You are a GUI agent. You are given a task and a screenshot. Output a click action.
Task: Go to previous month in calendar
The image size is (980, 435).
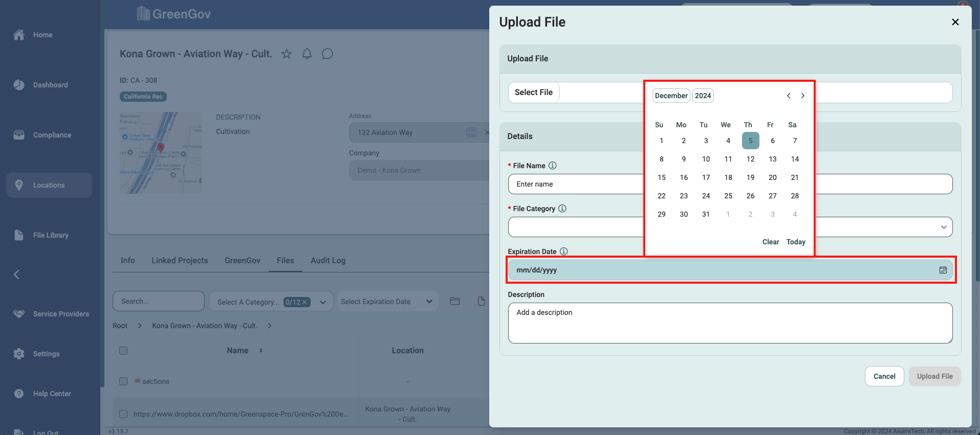(x=789, y=96)
